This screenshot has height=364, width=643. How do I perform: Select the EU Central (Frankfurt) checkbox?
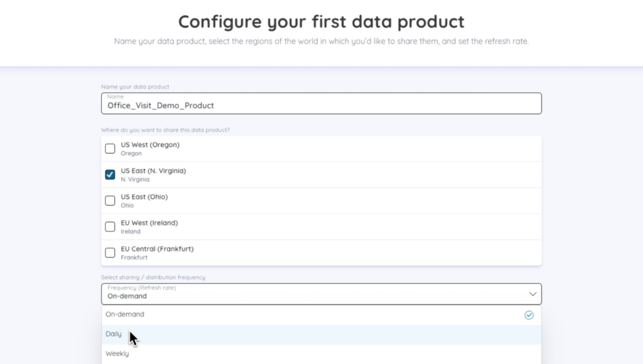pos(110,252)
